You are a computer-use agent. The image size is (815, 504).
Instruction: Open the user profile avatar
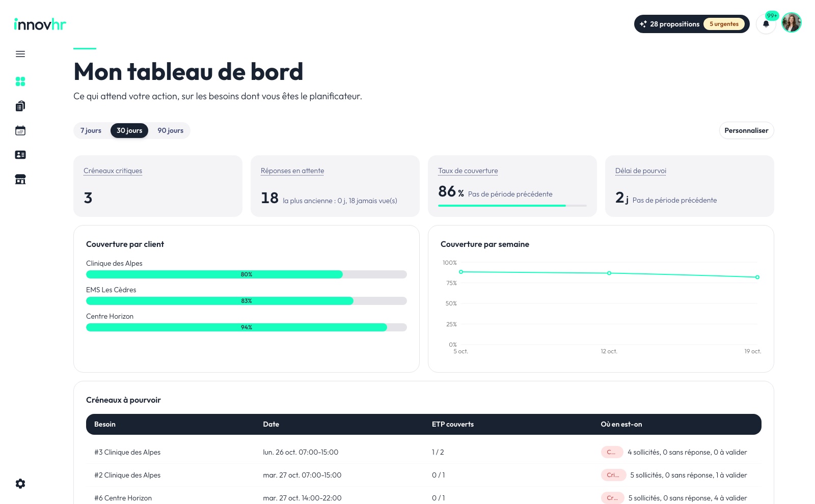point(792,23)
